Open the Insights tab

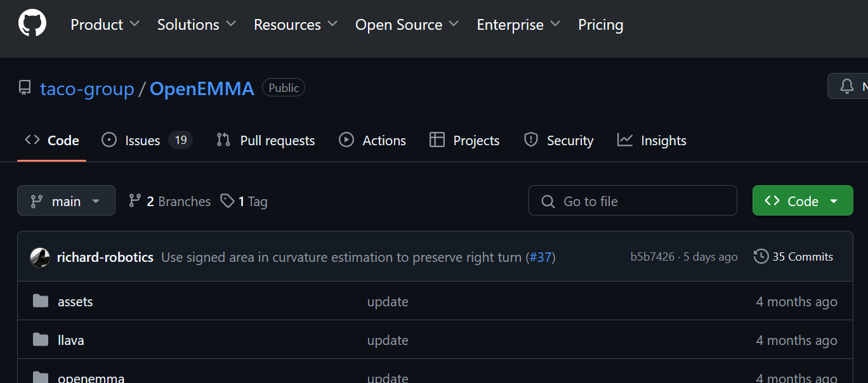click(652, 141)
